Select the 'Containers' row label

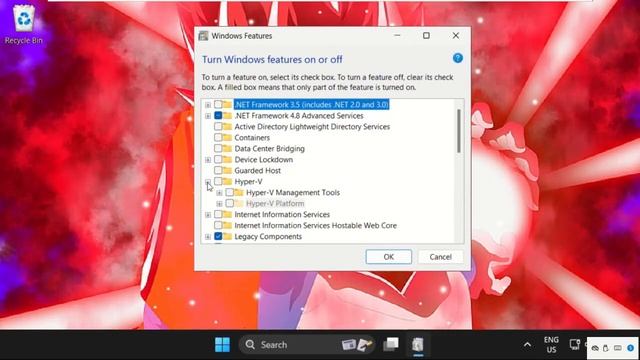click(252, 138)
